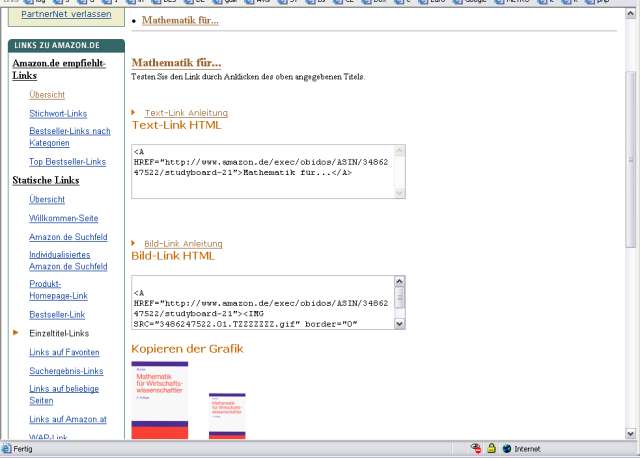Viewport: 640px width, 458px height.
Task: Click the page scrollbar down arrow
Action: [631, 433]
